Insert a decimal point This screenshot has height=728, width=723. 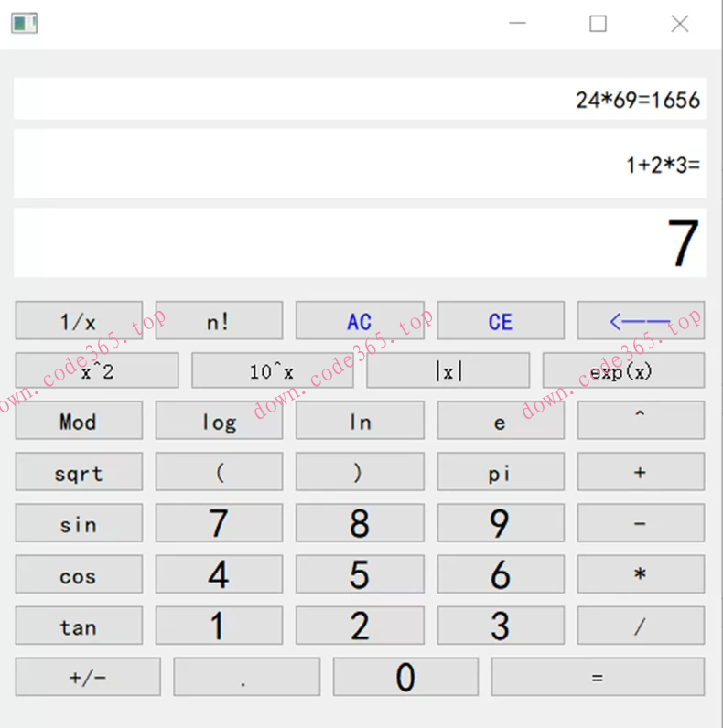tap(247, 677)
